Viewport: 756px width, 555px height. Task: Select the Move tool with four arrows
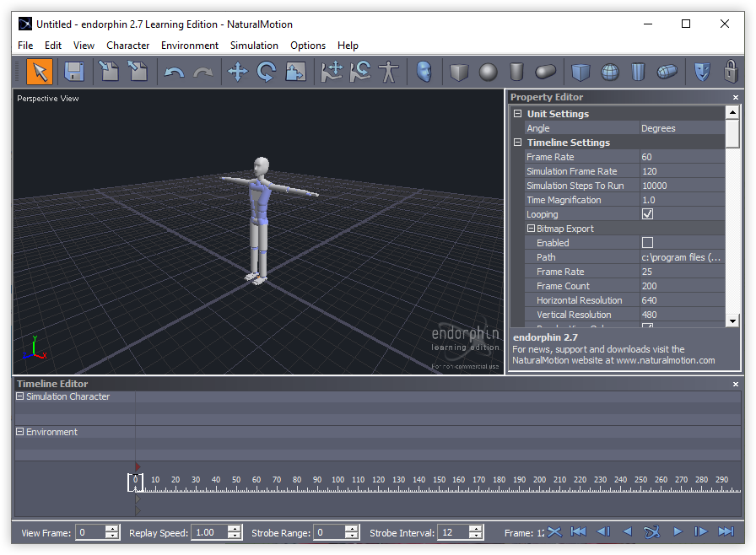tap(238, 73)
